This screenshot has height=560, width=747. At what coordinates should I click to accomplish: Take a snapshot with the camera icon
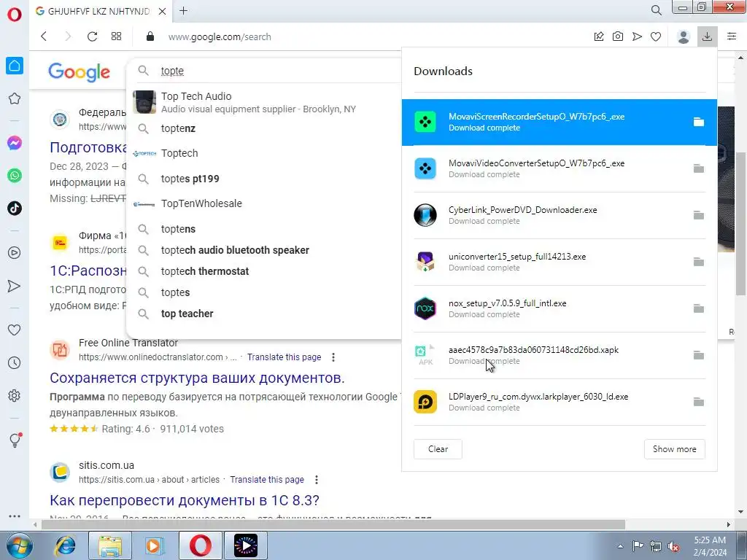point(618,36)
